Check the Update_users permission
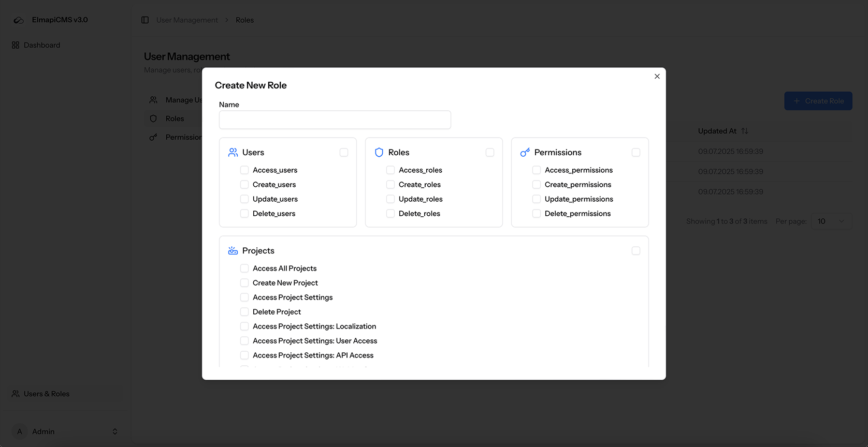Screen dimensions: 868x447 [244, 199]
